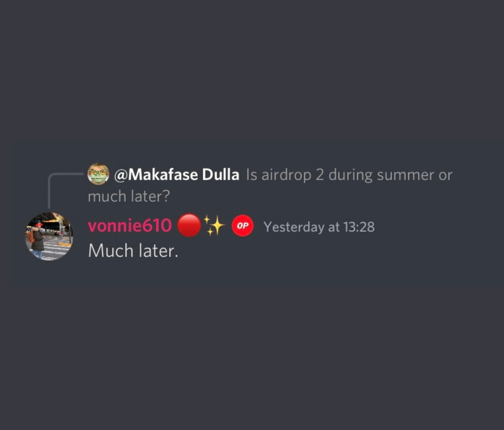Click the empty dark area below the message
Image resolution: width=504 pixels, height=430 pixels.
pyautogui.click(x=252, y=357)
